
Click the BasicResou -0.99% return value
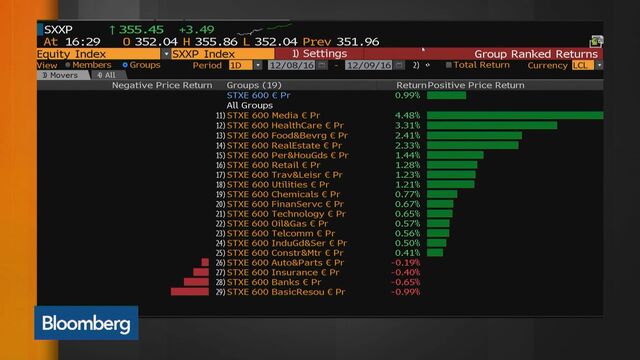point(406,292)
